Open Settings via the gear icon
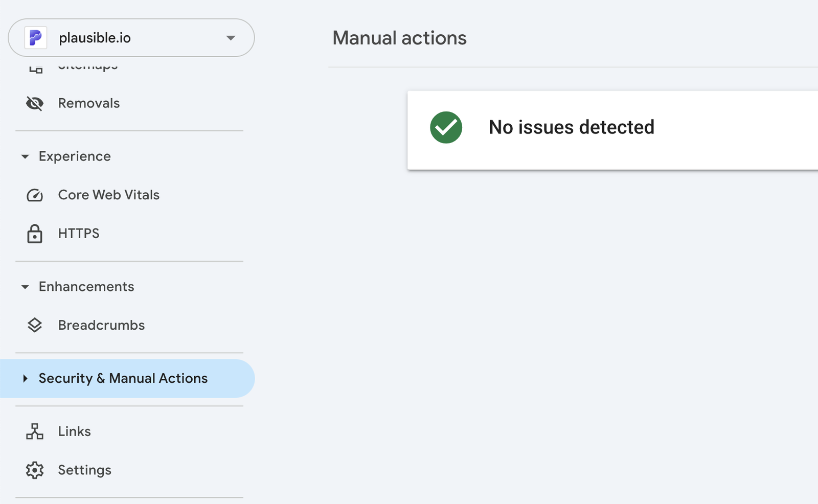818x504 pixels. 34,470
